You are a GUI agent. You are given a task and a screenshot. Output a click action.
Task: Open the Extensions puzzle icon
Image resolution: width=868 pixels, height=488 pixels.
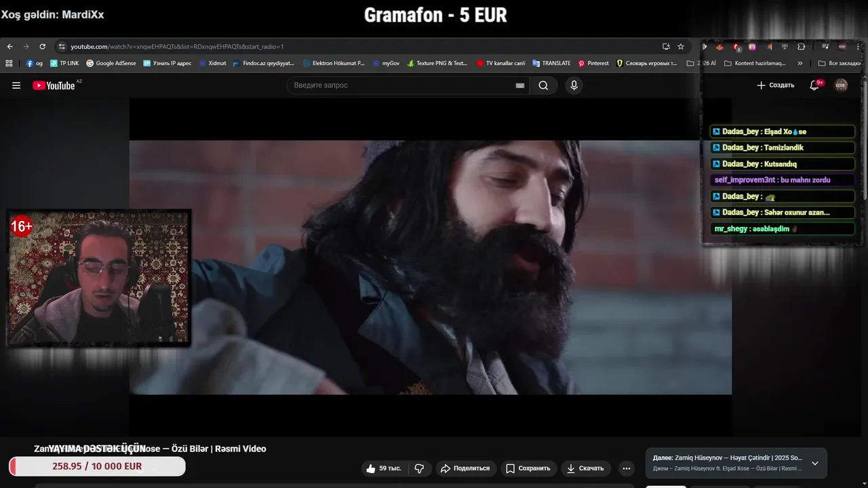coord(802,47)
